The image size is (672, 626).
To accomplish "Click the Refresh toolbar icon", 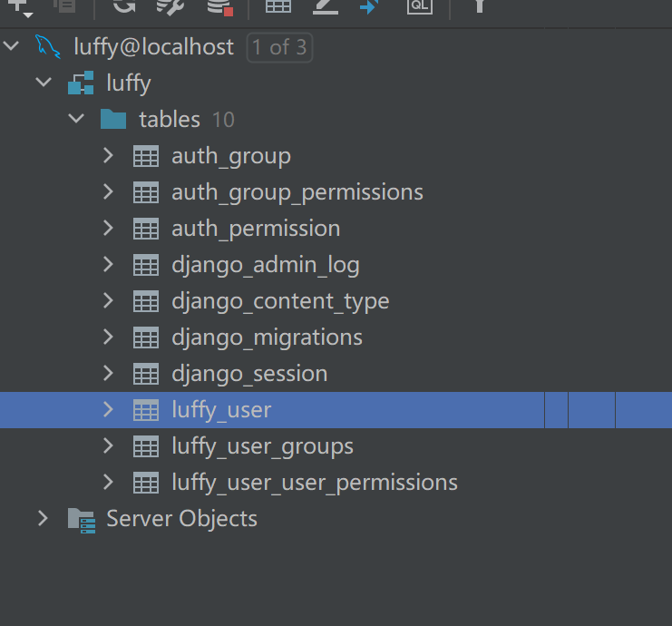I will click(124, 5).
